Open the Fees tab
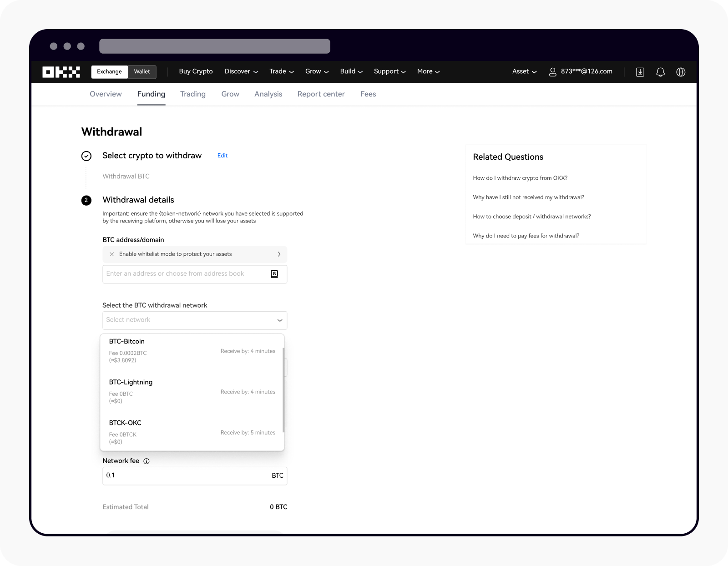 coord(368,94)
